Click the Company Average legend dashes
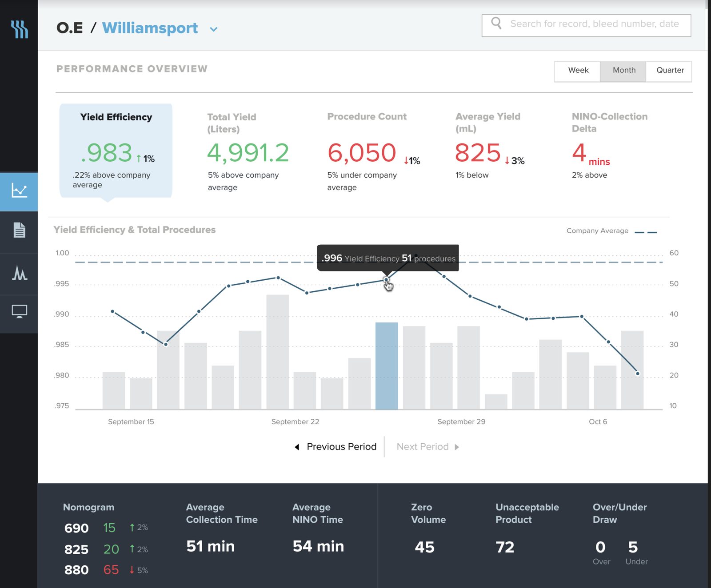 (x=646, y=232)
